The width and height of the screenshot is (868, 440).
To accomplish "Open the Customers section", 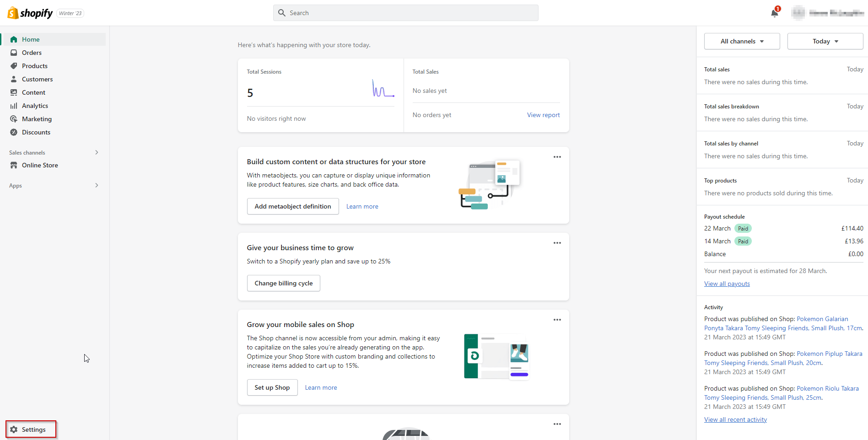I will (x=37, y=79).
